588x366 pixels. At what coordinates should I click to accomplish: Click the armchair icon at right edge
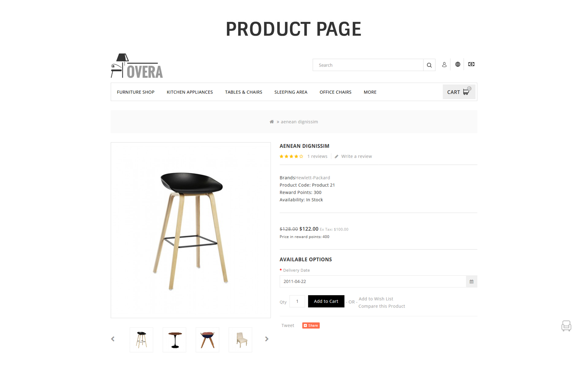pos(566,326)
